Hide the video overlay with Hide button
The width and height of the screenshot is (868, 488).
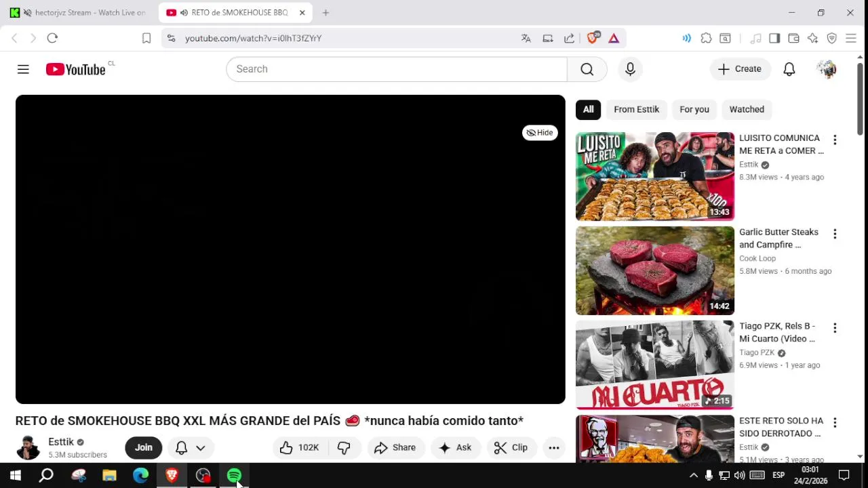pos(540,133)
